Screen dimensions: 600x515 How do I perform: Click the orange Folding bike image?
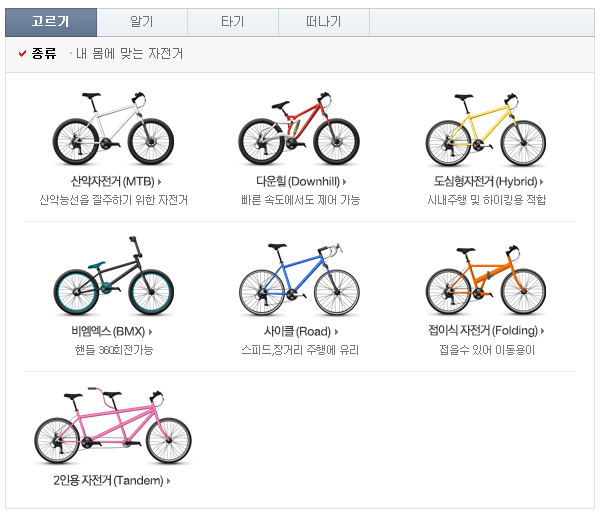486,281
